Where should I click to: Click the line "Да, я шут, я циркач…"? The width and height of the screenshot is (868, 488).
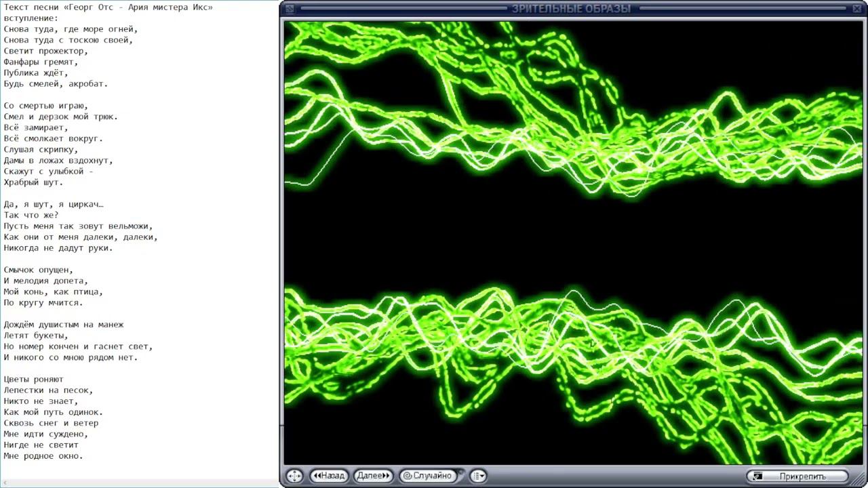(54, 204)
